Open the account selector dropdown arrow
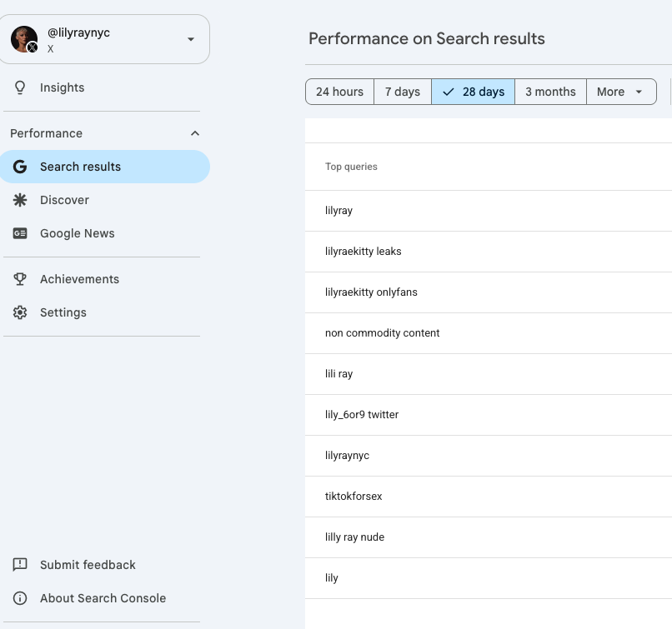 coord(191,39)
